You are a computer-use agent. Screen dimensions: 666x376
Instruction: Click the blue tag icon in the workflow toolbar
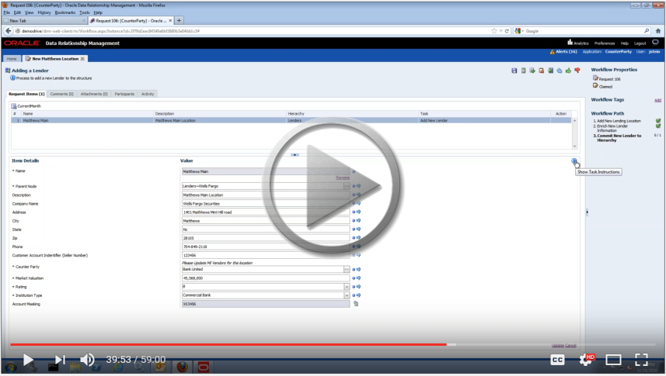pyautogui.click(x=559, y=71)
